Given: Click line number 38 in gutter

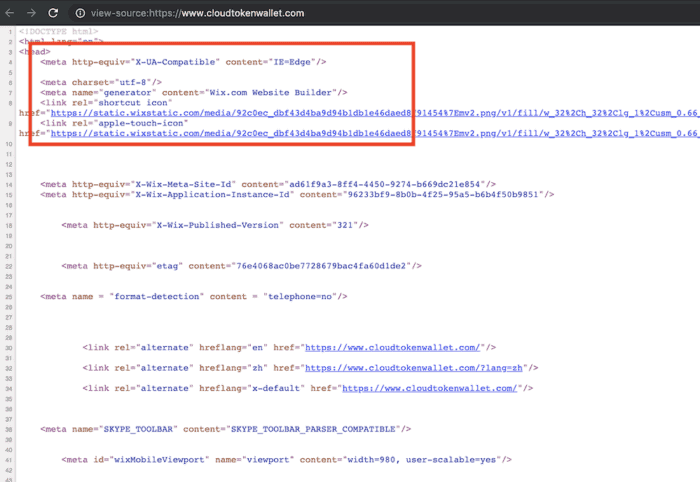Looking at the screenshot, I should [9, 430].
